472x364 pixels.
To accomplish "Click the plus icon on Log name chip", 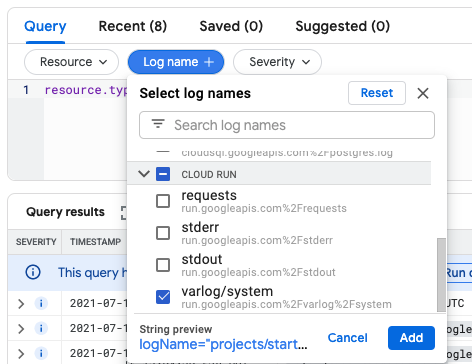I will [x=209, y=62].
